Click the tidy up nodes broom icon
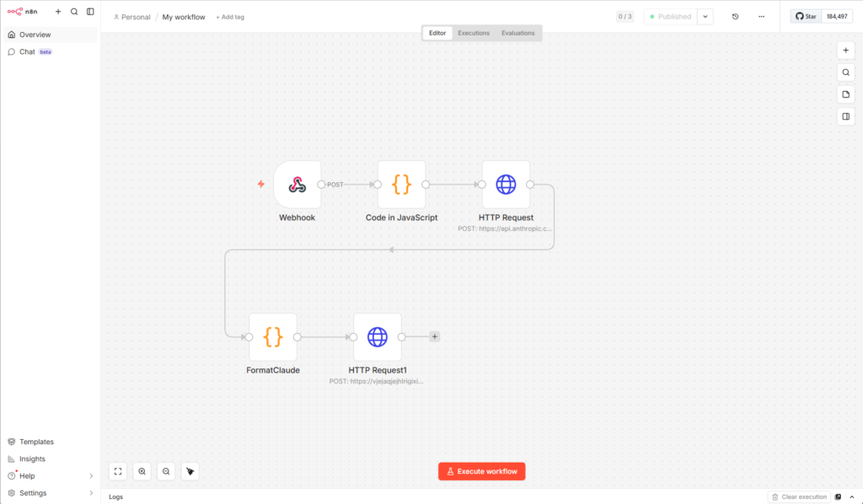863x504 pixels. (x=190, y=471)
